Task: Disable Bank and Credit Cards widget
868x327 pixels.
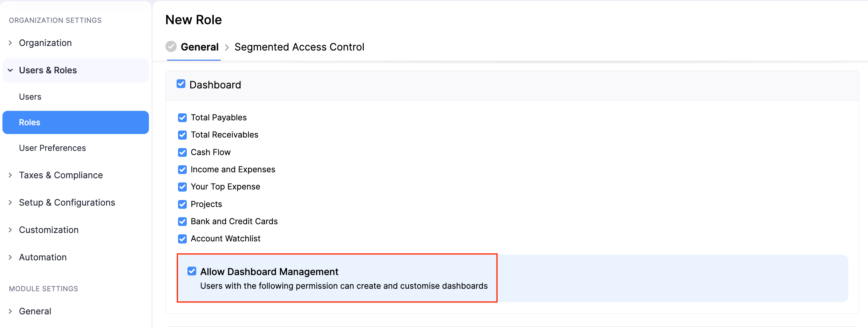Action: click(182, 221)
